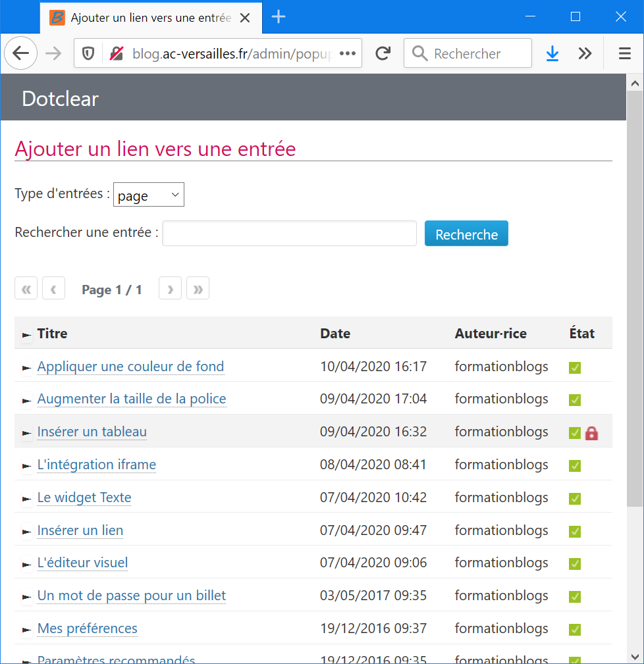The width and height of the screenshot is (644, 664).
Task: Click the insecure connection padlock icon
Action: pos(117,54)
